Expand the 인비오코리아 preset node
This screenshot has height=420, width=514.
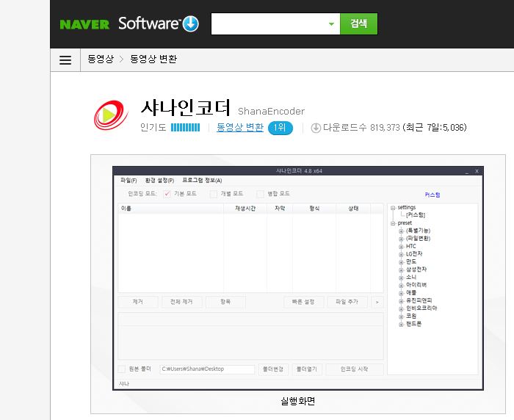click(401, 309)
